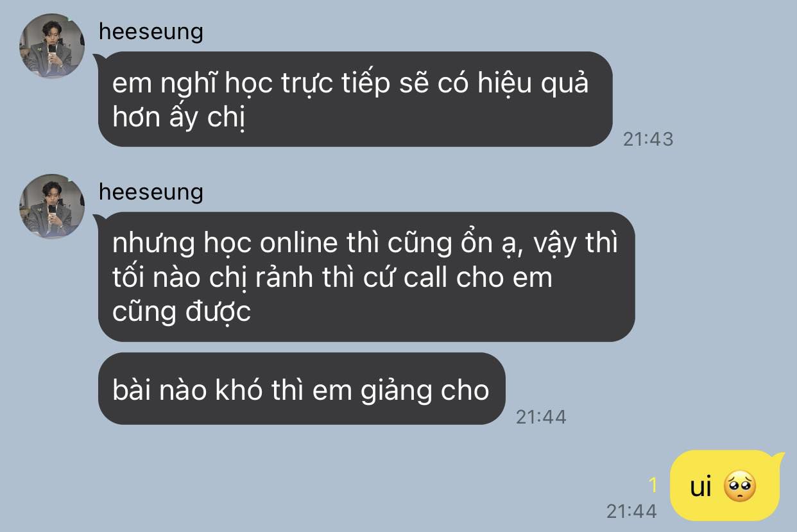This screenshot has width=797, height=532.
Task: Click the 21:44 timestamp under the read count
Action: [631, 511]
